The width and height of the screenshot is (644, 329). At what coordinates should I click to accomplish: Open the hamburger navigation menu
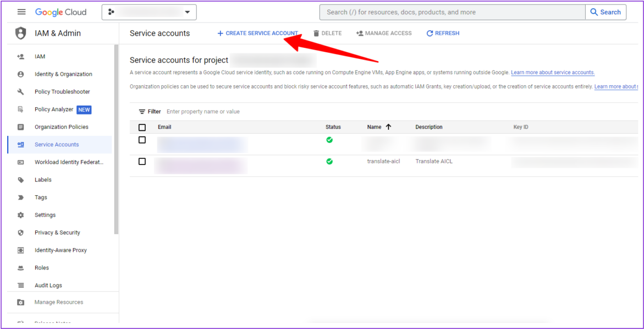coord(21,12)
